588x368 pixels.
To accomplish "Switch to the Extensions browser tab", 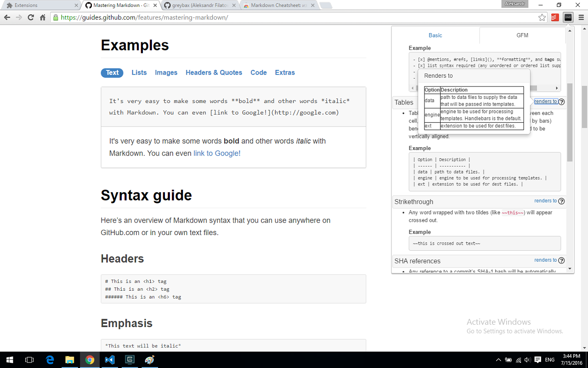I will click(x=41, y=6).
